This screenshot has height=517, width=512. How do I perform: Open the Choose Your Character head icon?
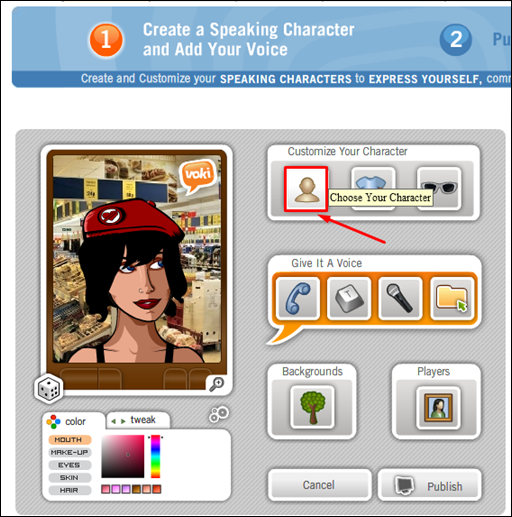(x=306, y=189)
